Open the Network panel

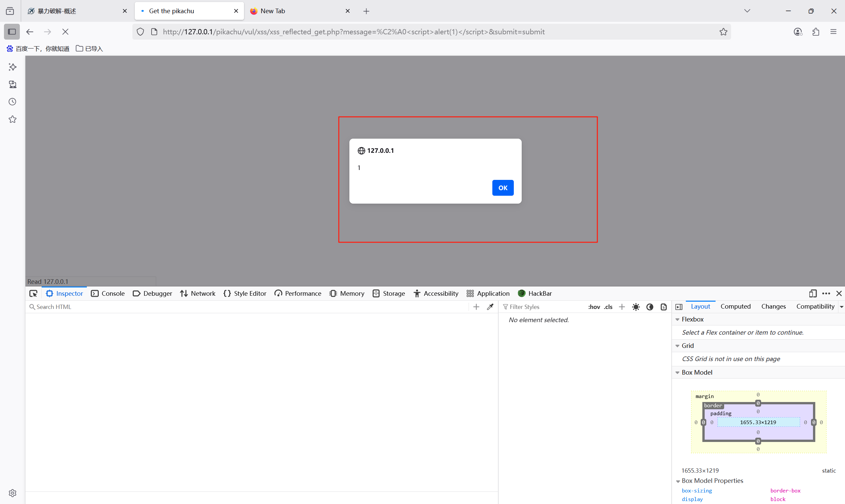198,293
